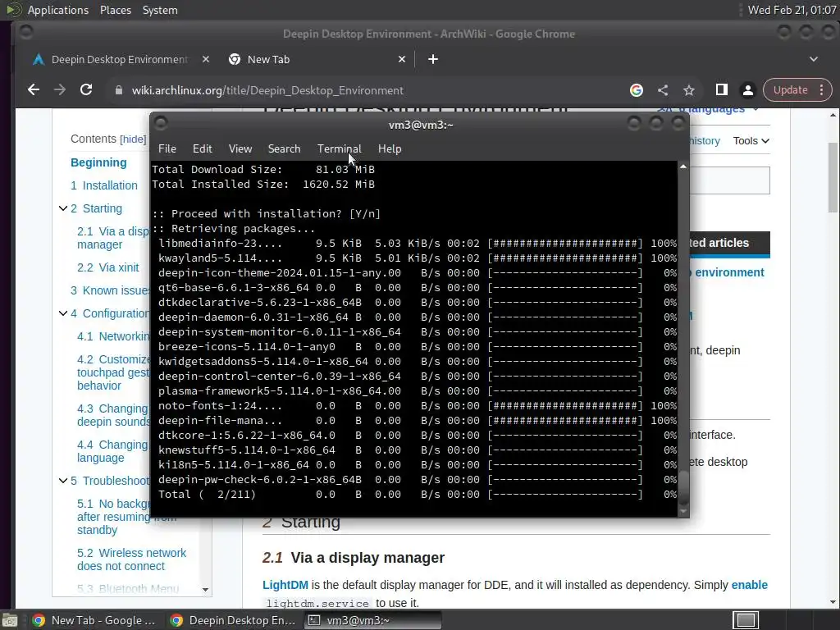The width and height of the screenshot is (840, 630).
Task: Click the Update button in Chrome
Action: click(790, 90)
